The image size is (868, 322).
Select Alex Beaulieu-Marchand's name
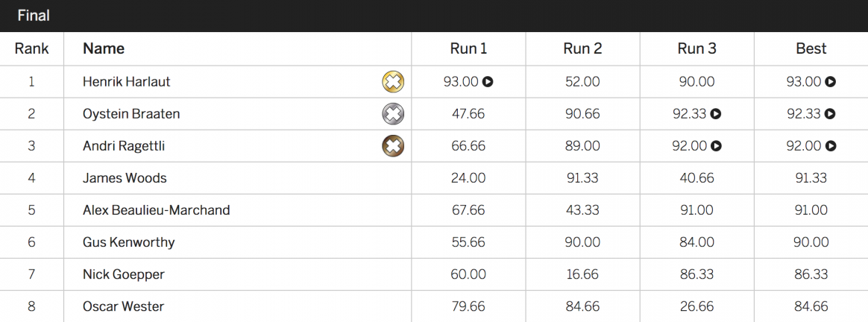(156, 210)
